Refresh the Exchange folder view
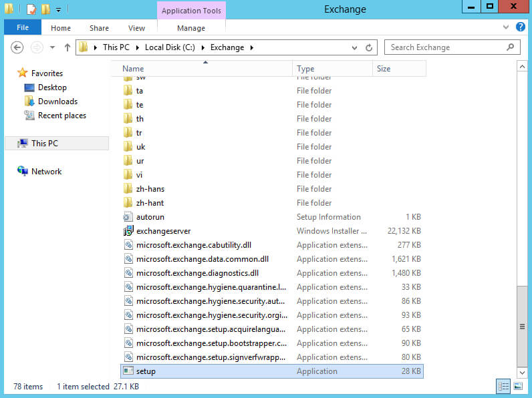 pyautogui.click(x=369, y=48)
